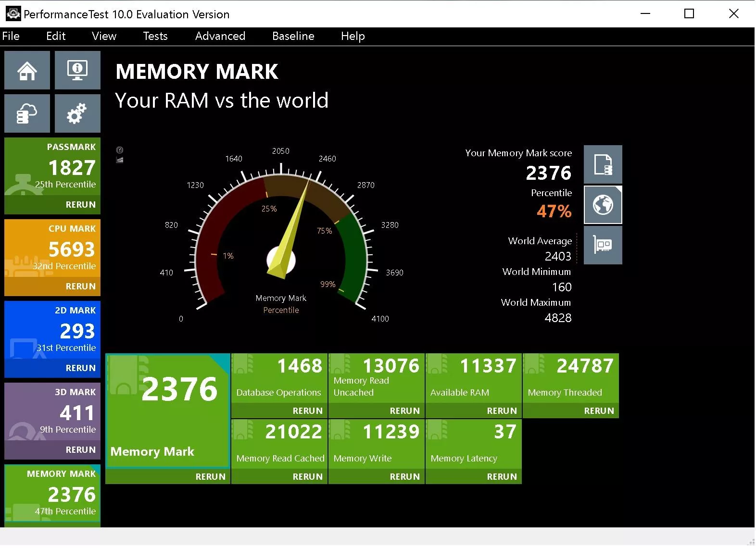Select the Memory Mark 2376 sidebar tile
Image resolution: width=756 pixels, height=548 pixels.
coord(52,494)
